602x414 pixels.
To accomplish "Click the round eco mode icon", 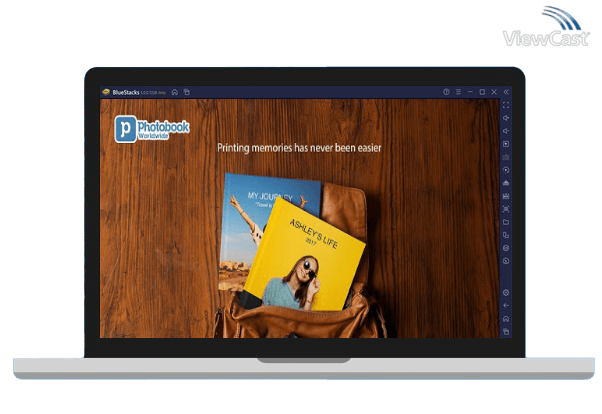I will click(506, 261).
